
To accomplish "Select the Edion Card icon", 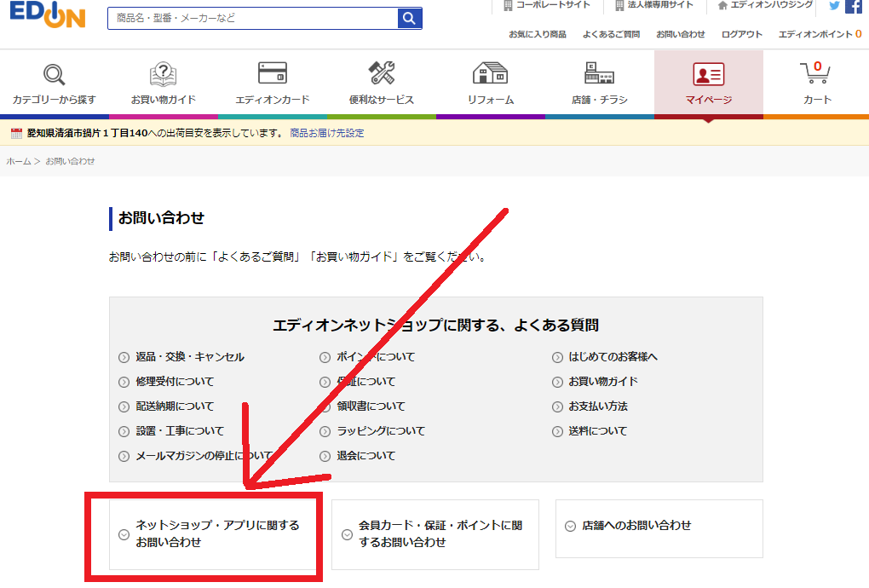I will coord(273,74).
